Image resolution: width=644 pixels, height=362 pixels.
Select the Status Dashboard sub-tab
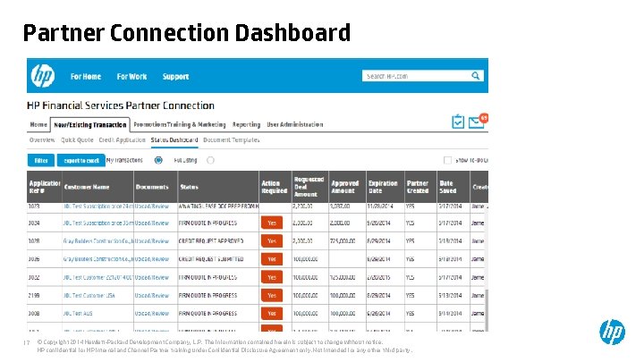pyautogui.click(x=174, y=140)
